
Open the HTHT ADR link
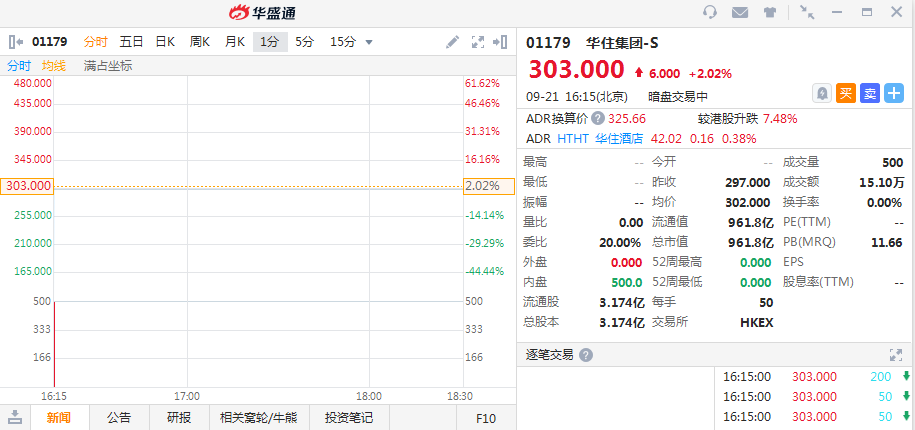coord(573,139)
